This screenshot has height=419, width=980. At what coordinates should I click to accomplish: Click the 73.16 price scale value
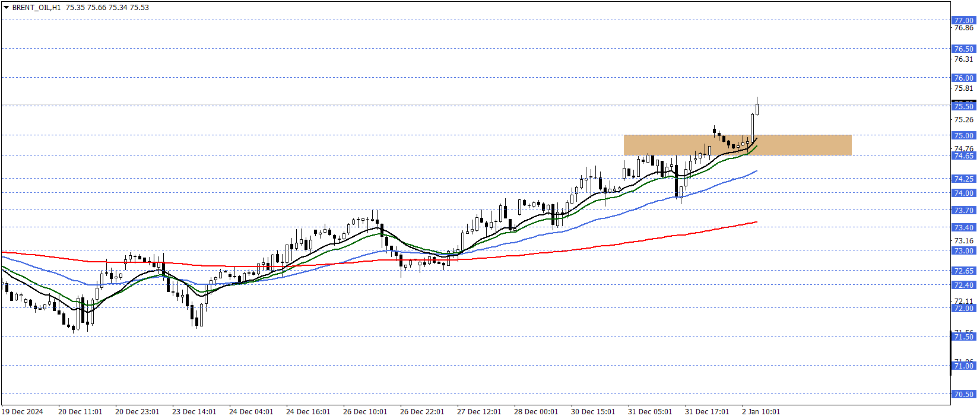tap(963, 241)
